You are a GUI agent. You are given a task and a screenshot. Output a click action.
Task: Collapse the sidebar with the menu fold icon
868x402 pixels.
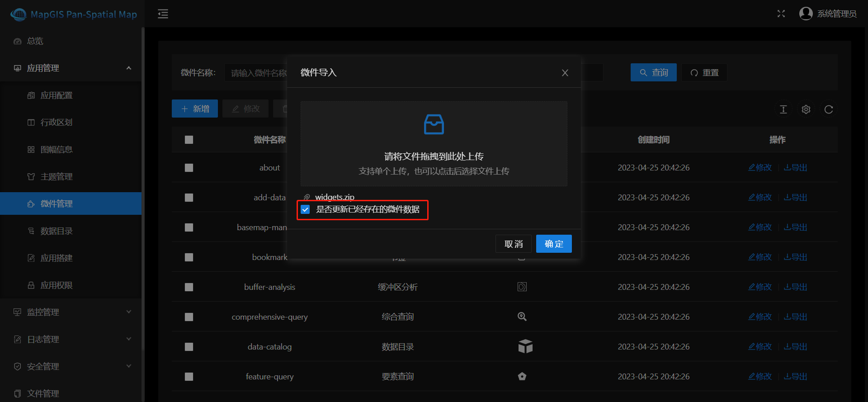coord(163,14)
